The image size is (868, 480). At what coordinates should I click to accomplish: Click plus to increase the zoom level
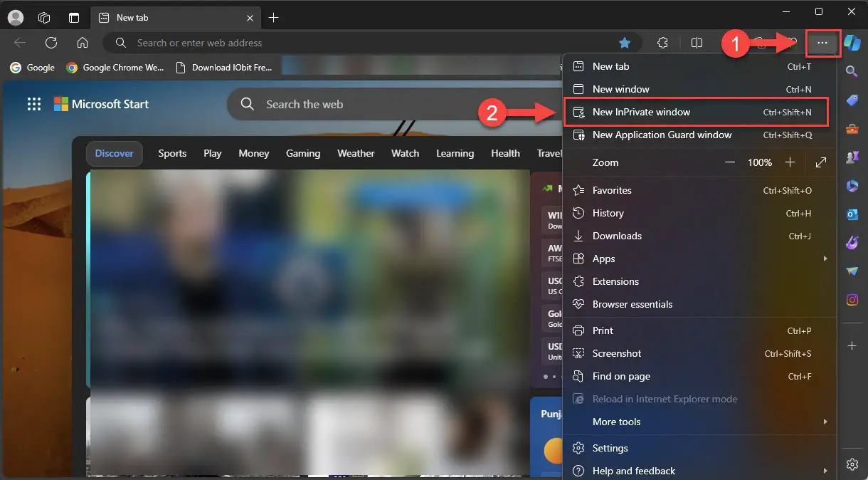click(x=790, y=162)
